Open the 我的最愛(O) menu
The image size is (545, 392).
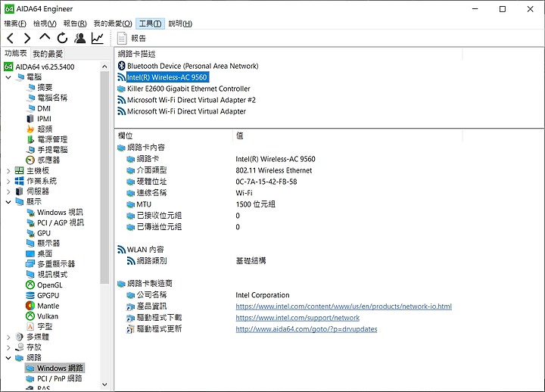pyautogui.click(x=113, y=23)
